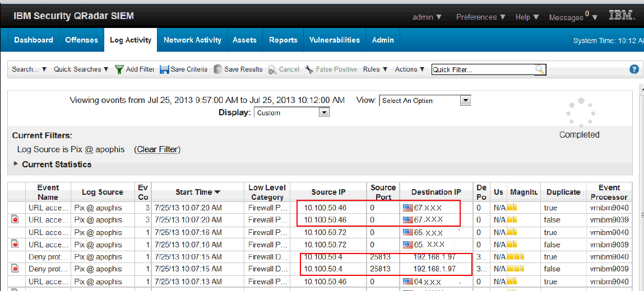Sort by the Start Time column header

pos(198,192)
